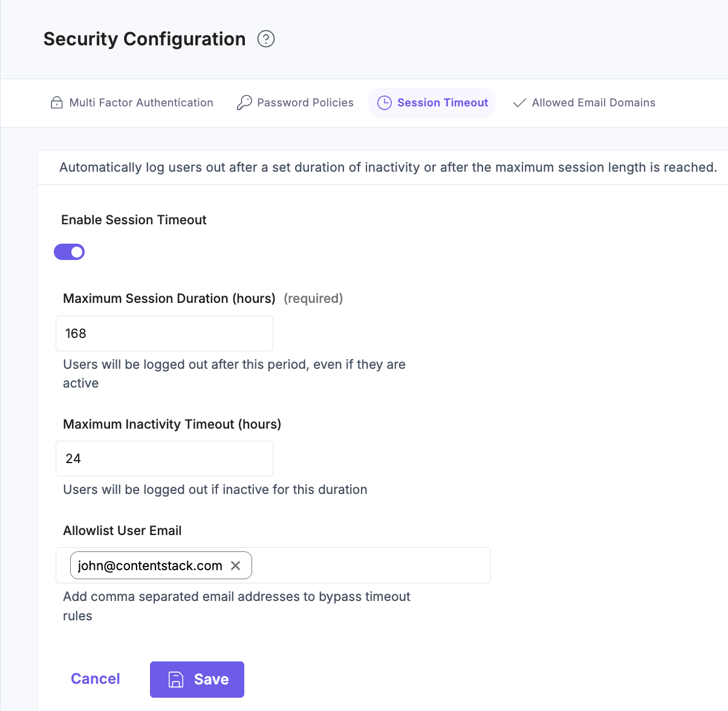Click the Maximum Inactivity Timeout input
The image size is (728, 711).
point(164,458)
